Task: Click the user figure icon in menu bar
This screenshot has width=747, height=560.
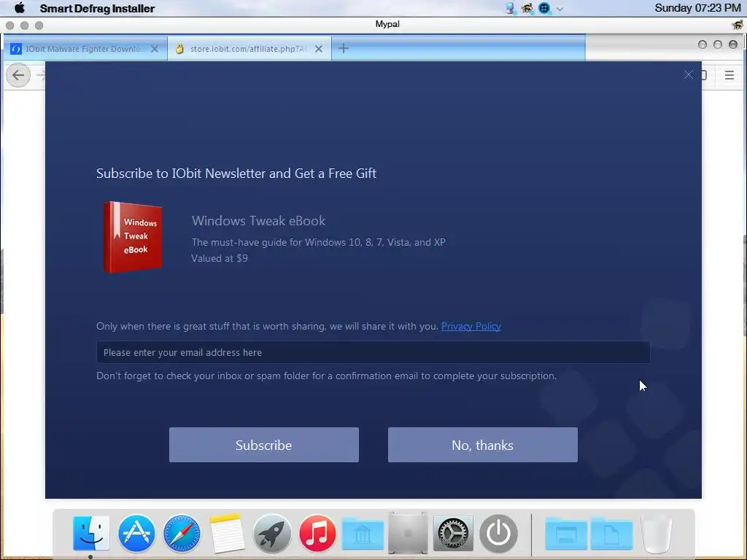Action: tap(510, 8)
